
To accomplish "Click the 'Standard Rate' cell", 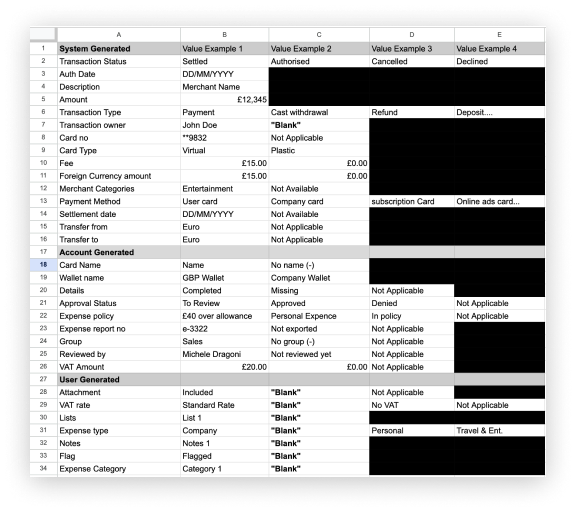I will pos(224,405).
